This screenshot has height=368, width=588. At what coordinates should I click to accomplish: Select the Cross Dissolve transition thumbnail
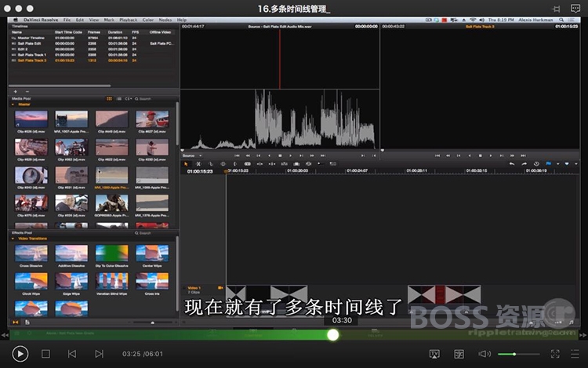[x=31, y=253]
